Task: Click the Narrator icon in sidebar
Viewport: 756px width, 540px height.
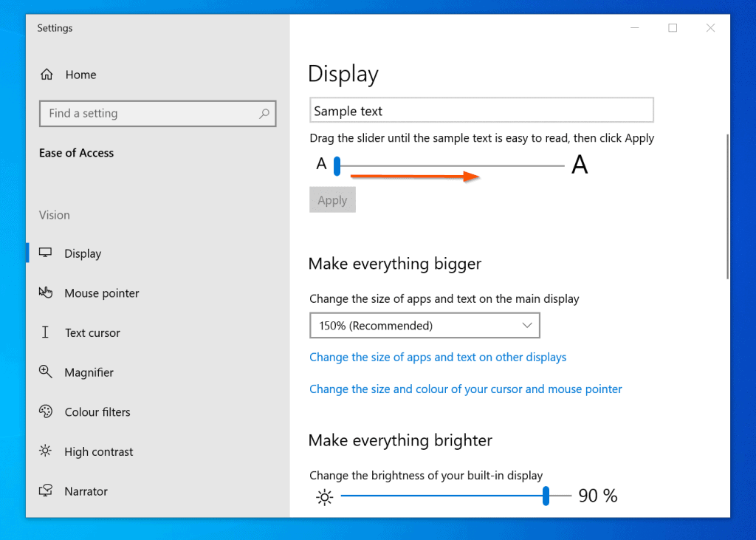Action: pos(45,491)
